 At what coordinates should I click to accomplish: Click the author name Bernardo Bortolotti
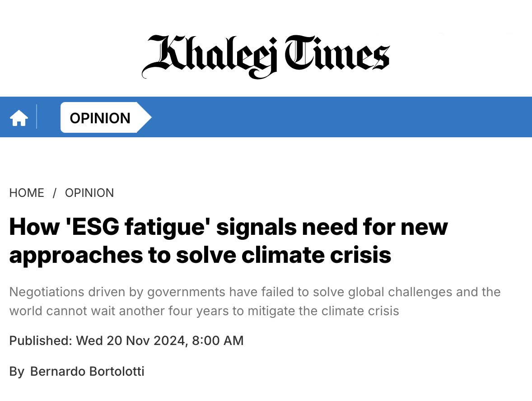pos(87,372)
